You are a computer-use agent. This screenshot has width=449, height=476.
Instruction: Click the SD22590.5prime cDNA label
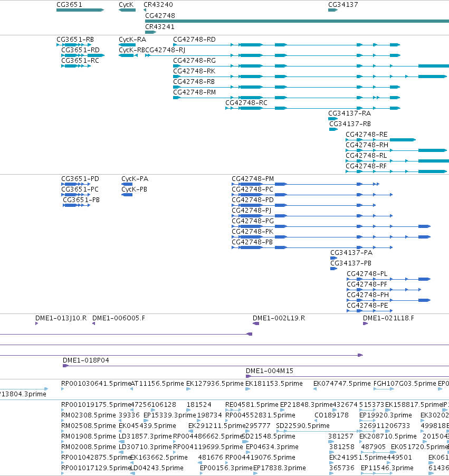(x=303, y=426)
